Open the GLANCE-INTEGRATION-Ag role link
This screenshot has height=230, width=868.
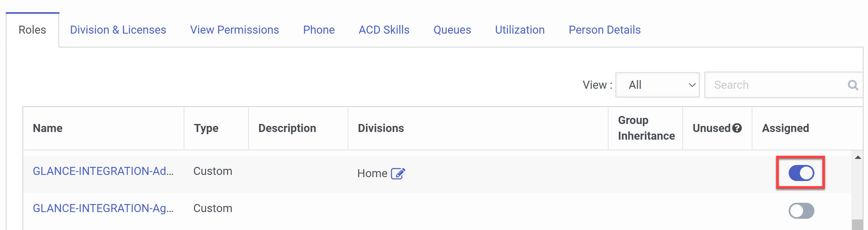103,209
